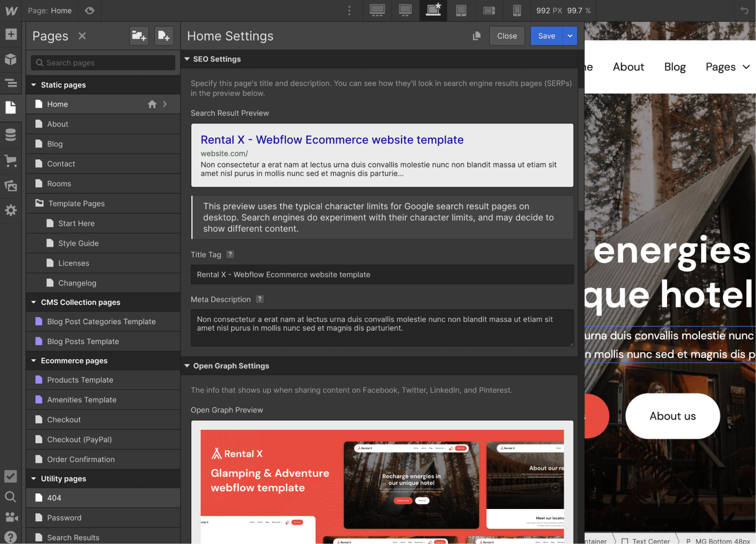Open the Navigator panel
The image size is (756, 544).
click(x=11, y=83)
